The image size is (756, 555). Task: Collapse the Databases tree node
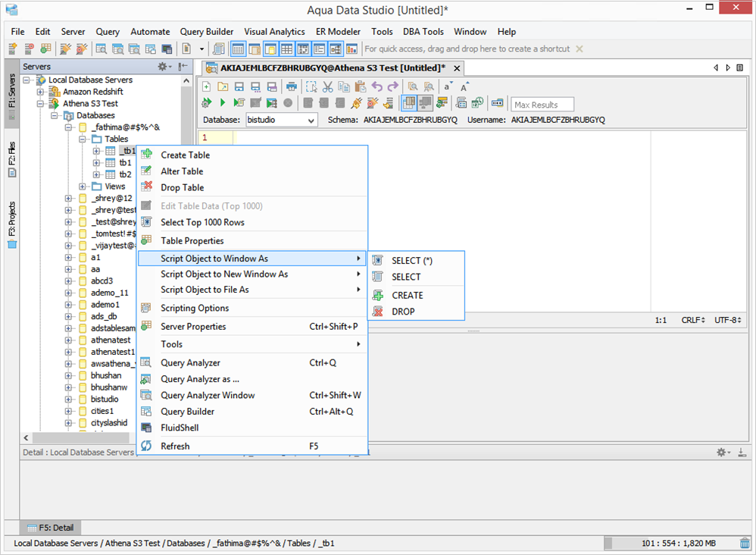tap(55, 115)
